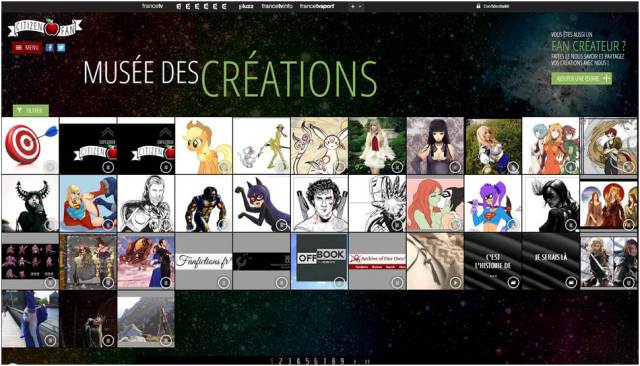Open the francetv link in top bar
This screenshot has height=366, width=640.
[x=153, y=6]
